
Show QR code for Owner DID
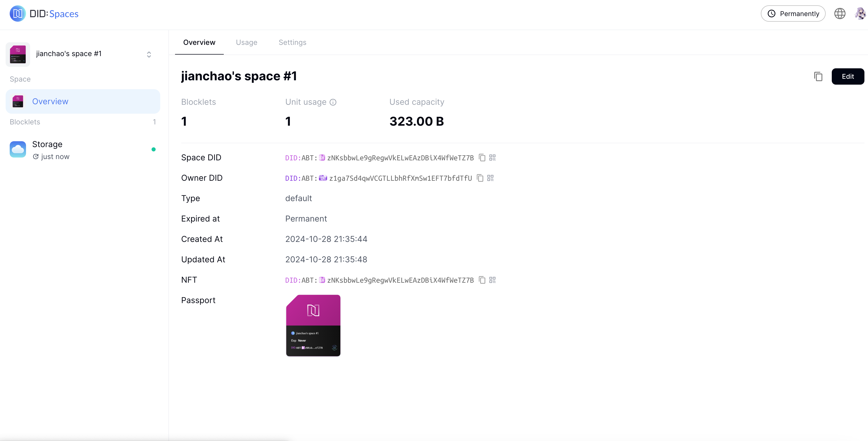click(490, 178)
